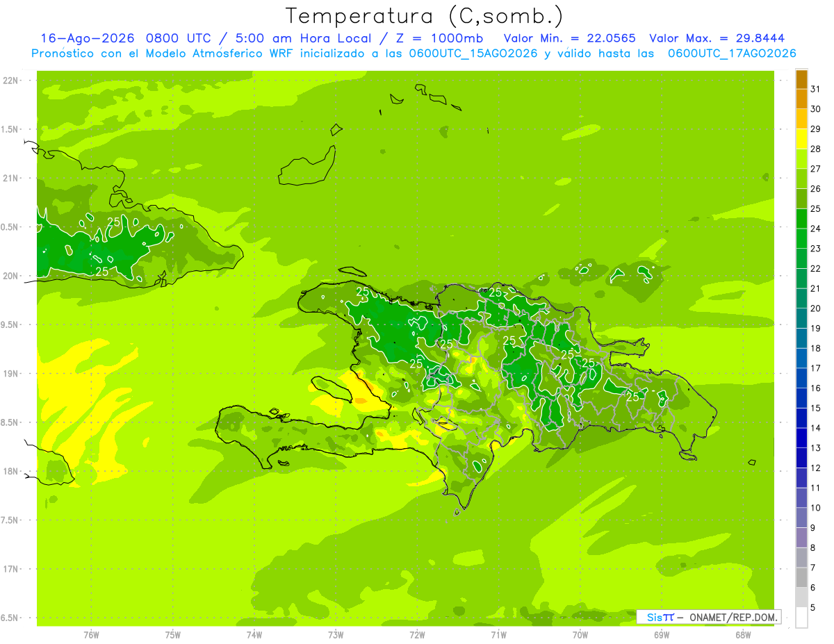Pick the green swatch between 24 and 25
The image size is (834, 644).
pyautogui.click(x=801, y=219)
